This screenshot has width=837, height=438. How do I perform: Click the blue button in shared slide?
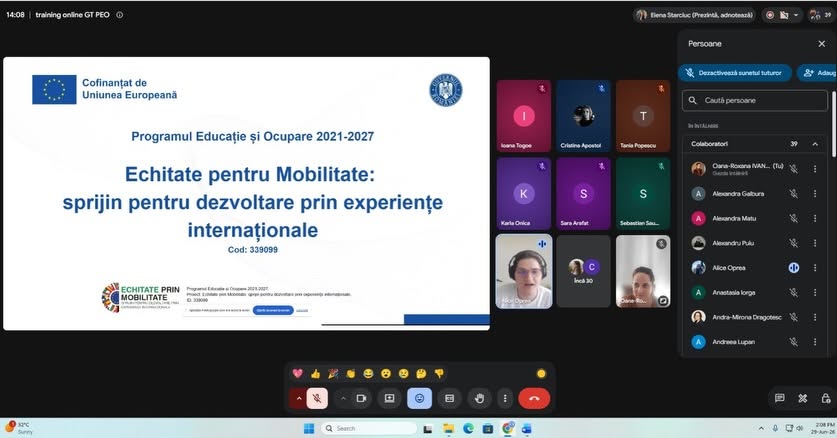(273, 310)
